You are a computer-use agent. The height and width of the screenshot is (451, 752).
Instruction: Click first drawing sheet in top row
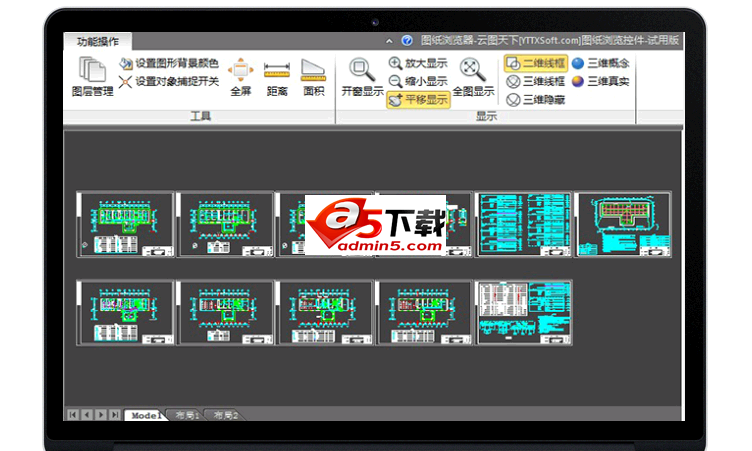[x=125, y=225]
